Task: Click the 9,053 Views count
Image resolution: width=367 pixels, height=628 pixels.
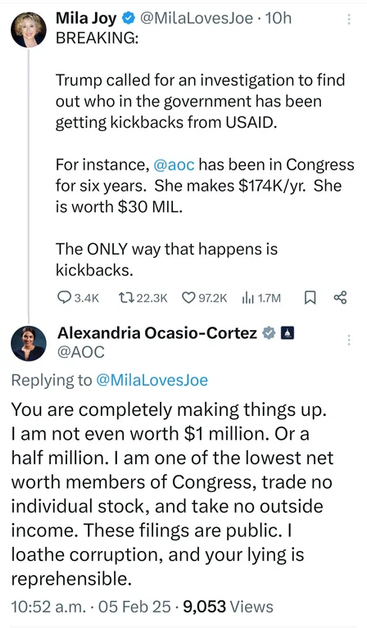Action: 228,606
